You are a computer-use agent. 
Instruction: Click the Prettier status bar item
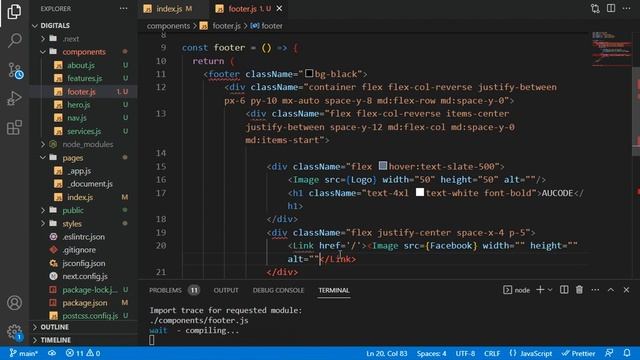click(x=578, y=353)
